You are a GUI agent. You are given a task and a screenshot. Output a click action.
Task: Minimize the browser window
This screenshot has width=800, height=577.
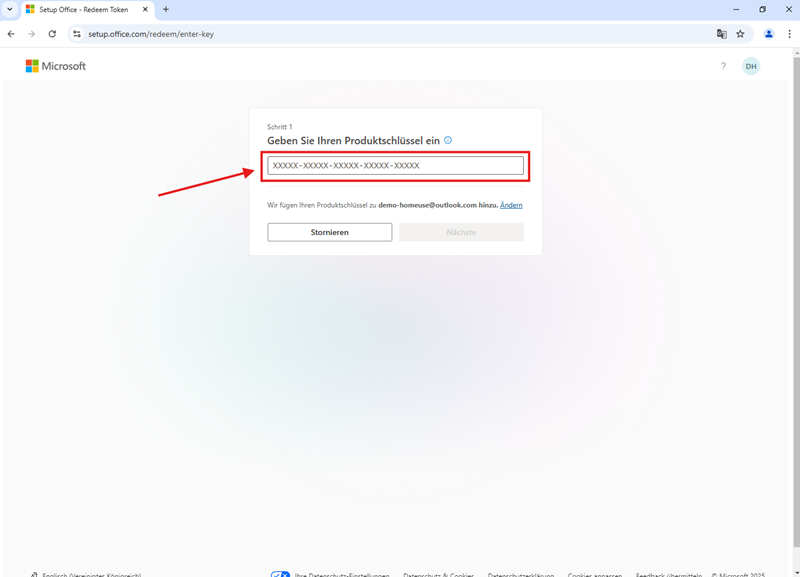point(736,9)
